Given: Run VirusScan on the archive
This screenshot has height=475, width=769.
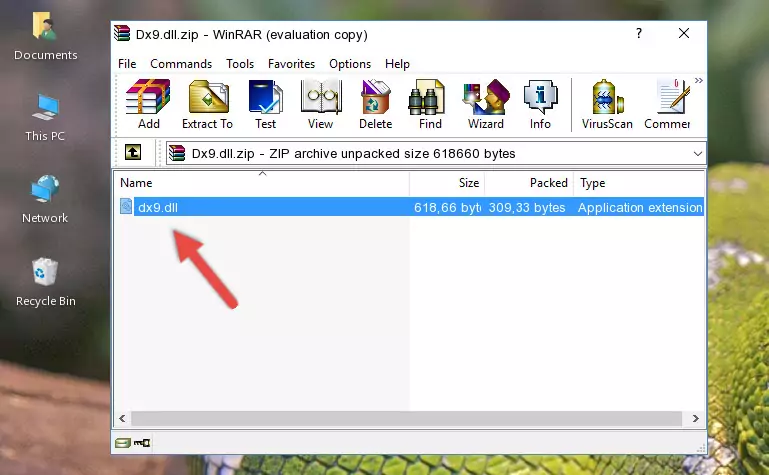Looking at the screenshot, I should coord(607,104).
